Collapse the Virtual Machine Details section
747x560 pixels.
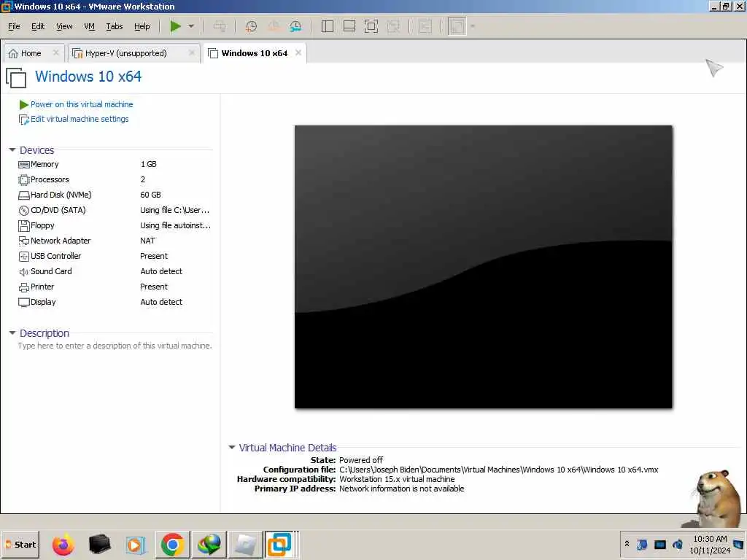click(x=231, y=448)
